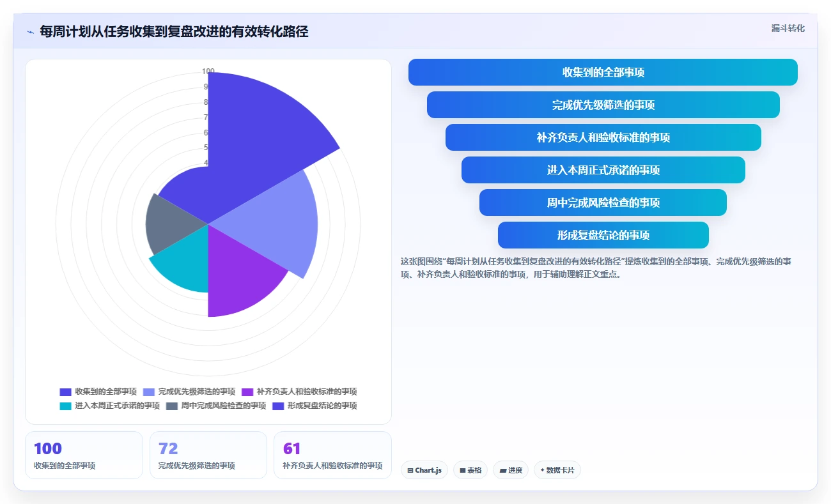
Task: Click the 表格 tag
Action: [470, 470]
